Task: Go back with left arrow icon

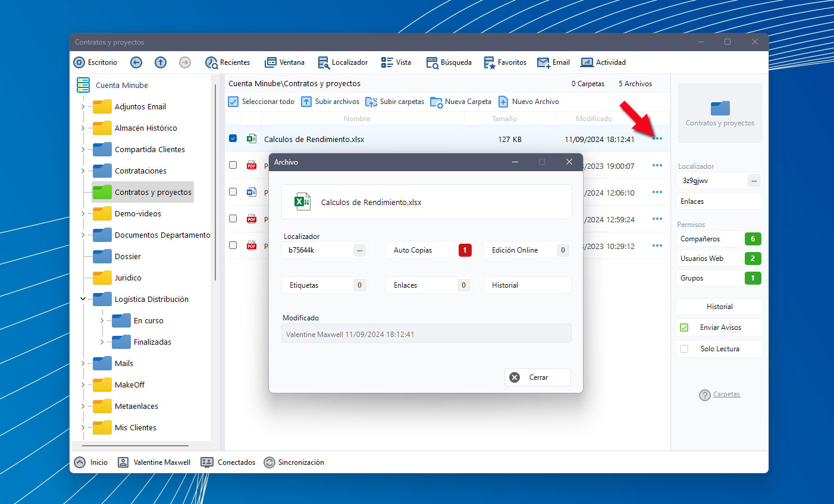Action: (136, 62)
